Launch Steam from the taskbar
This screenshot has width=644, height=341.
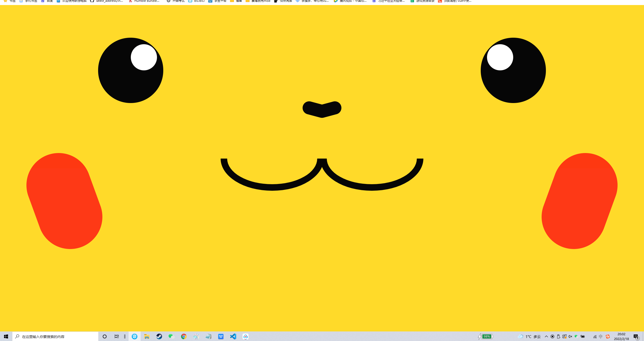point(159,336)
